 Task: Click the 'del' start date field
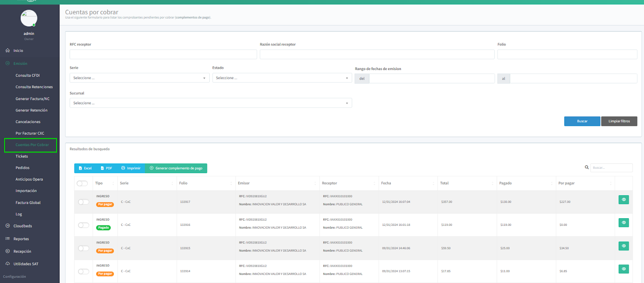(x=432, y=78)
